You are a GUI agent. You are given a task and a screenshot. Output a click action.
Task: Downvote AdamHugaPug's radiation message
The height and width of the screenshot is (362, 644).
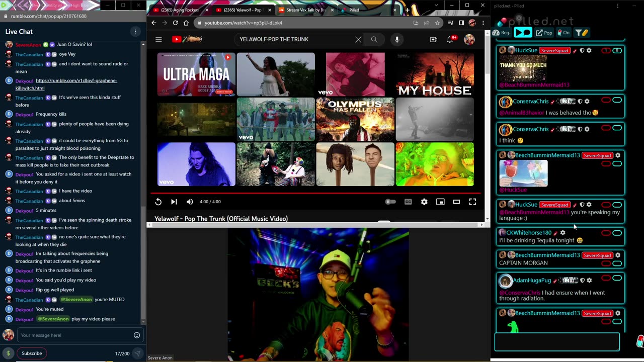click(x=606, y=278)
